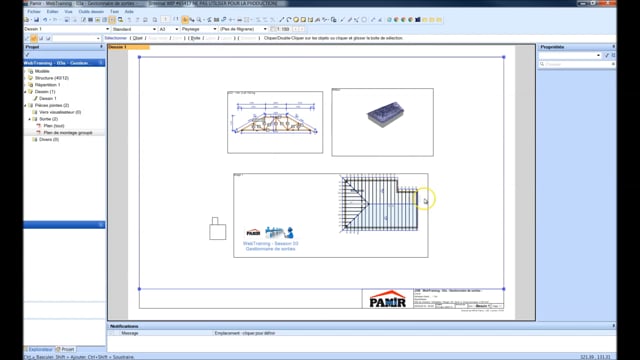Click the Notifications panel title
This screenshot has height=360, width=640.
coord(124,326)
